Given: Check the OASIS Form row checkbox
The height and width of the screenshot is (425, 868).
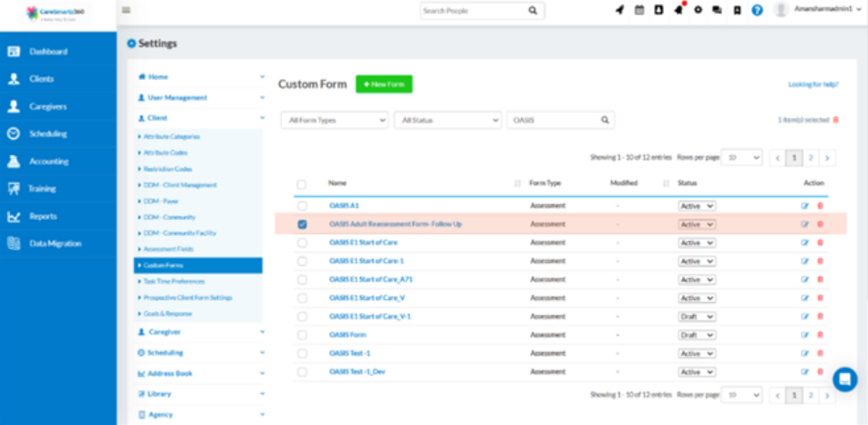Looking at the screenshot, I should click(x=302, y=334).
